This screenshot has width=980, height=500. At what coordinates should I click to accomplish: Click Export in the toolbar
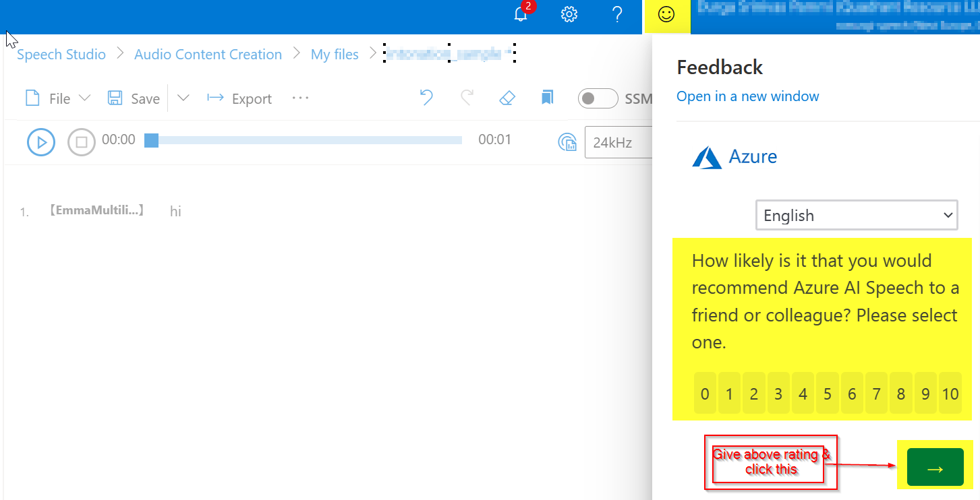(x=239, y=98)
